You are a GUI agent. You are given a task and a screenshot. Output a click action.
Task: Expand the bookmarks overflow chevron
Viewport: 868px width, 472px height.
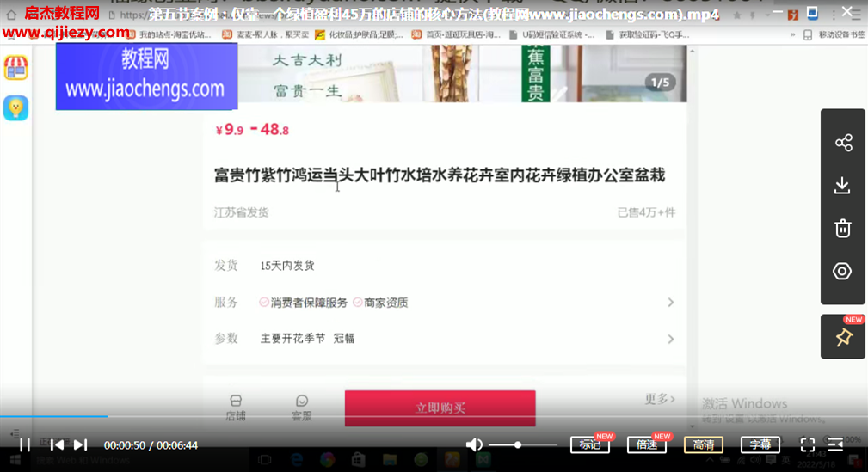pyautogui.click(x=792, y=34)
